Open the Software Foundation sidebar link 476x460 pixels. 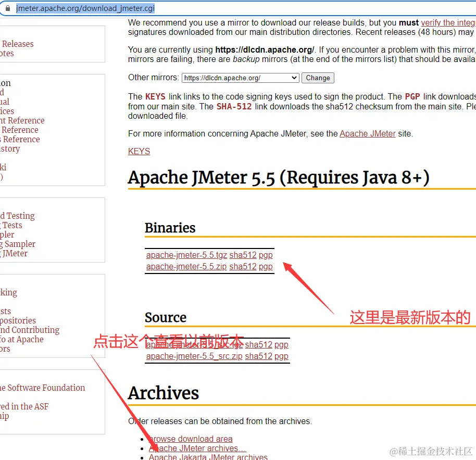[43, 388]
